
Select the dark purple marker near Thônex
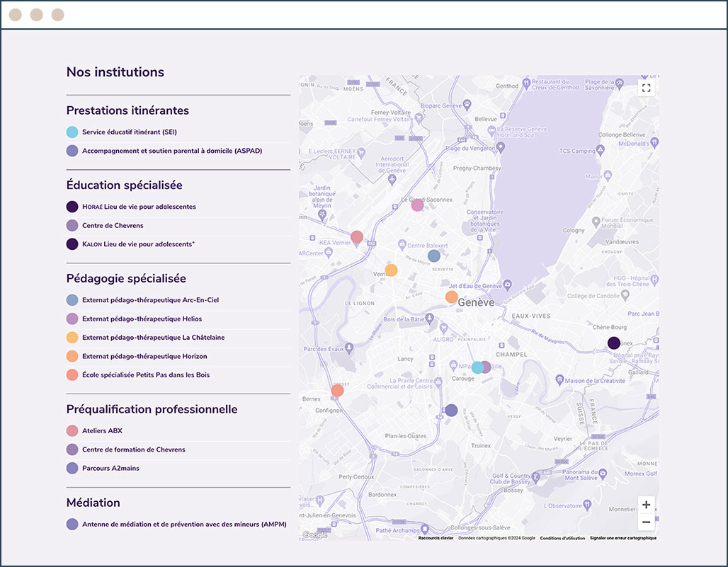pyautogui.click(x=614, y=343)
